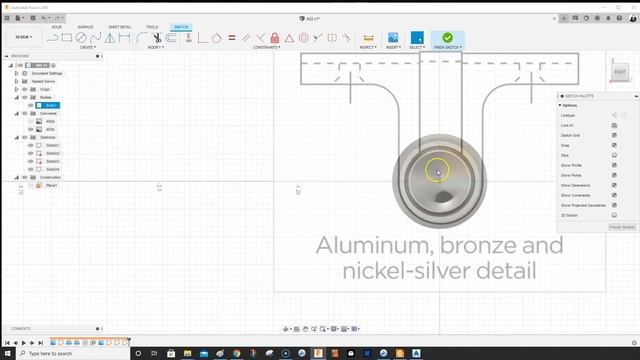
Task: Select the Trim scissors tool
Action: [x=157, y=38]
